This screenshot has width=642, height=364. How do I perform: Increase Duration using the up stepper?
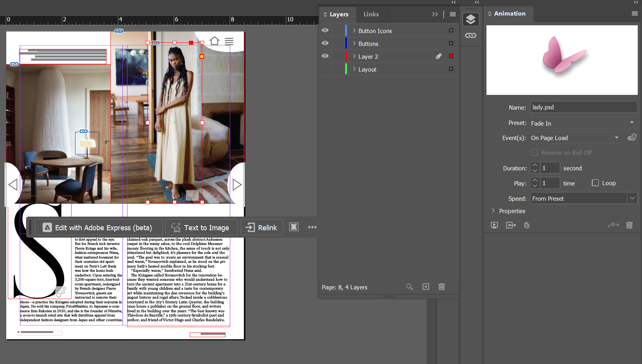click(x=534, y=165)
